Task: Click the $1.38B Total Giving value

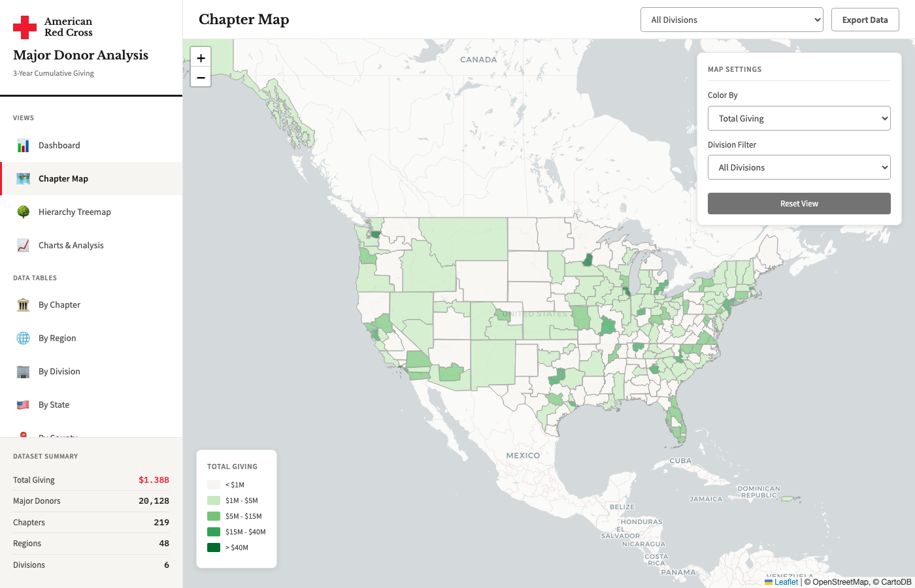Action: 154,480
